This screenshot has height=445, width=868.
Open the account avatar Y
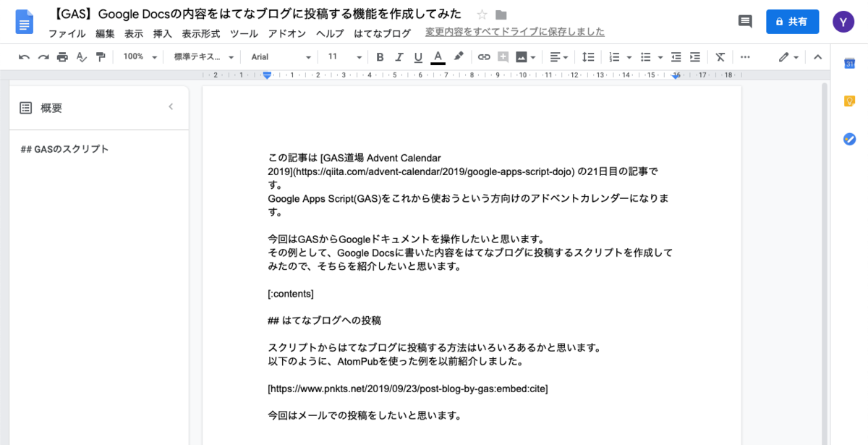[843, 22]
